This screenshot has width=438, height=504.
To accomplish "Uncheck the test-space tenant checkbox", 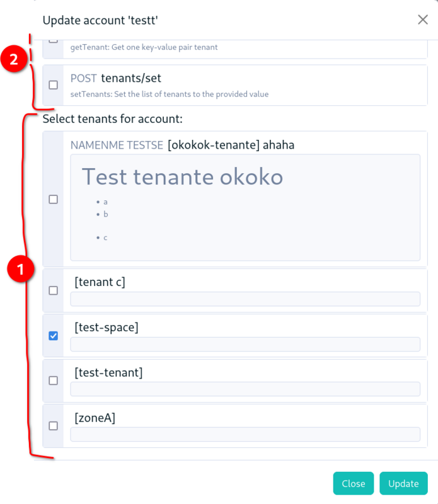I will 54,336.
